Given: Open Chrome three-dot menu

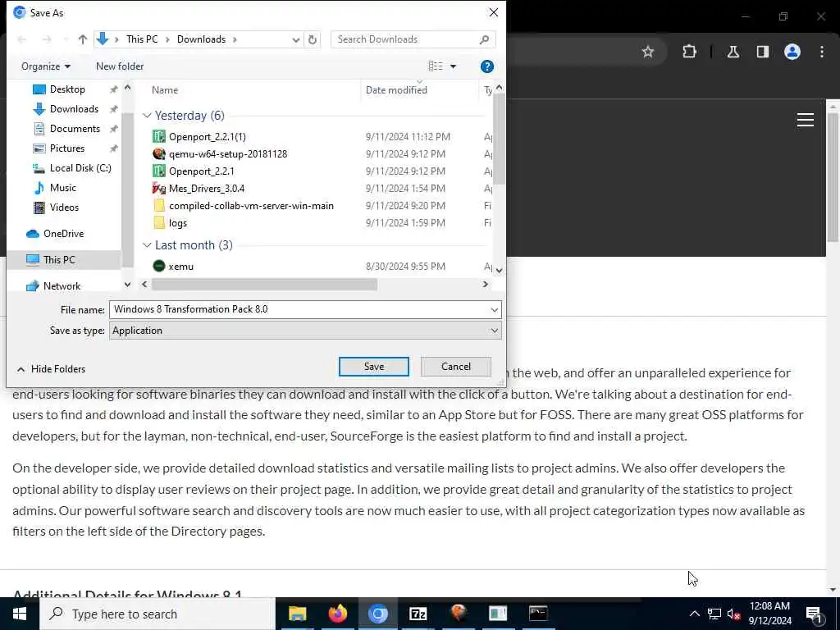Looking at the screenshot, I should (x=821, y=52).
